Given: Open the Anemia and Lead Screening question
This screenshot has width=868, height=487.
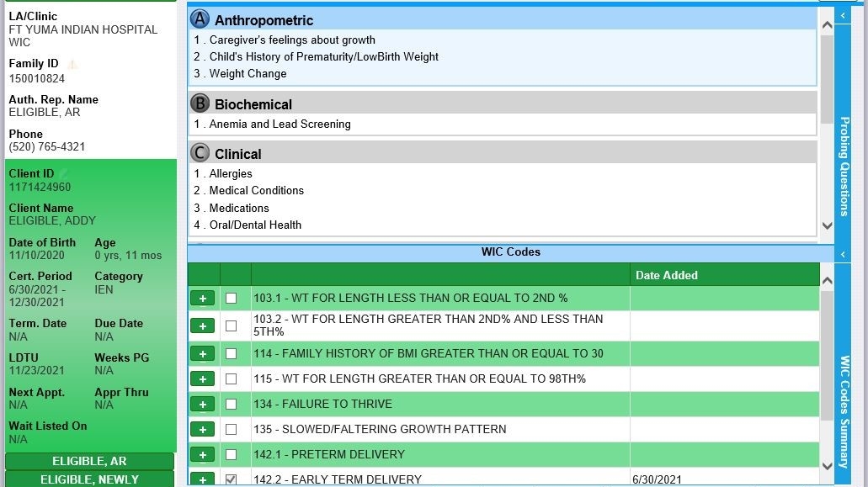Looking at the screenshot, I should tap(280, 124).
